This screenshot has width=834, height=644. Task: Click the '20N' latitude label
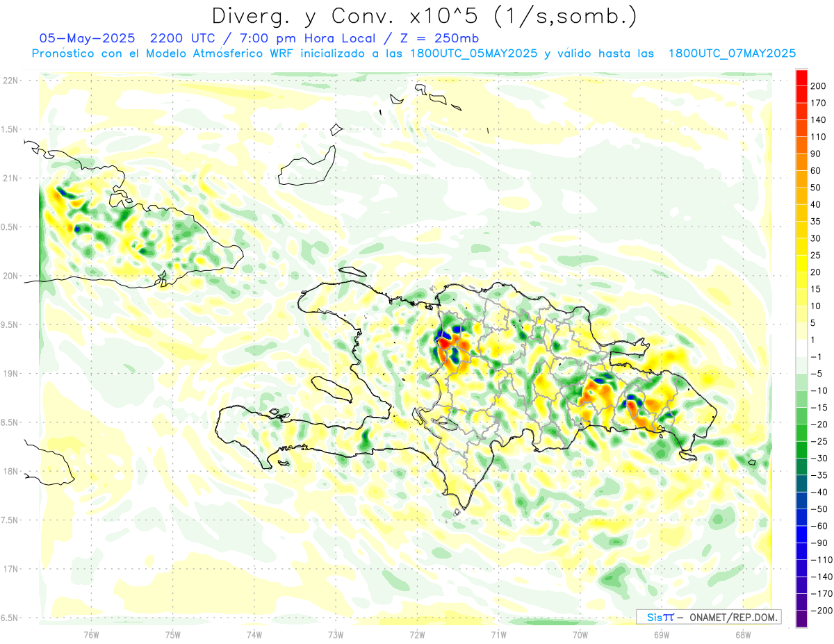10,276
